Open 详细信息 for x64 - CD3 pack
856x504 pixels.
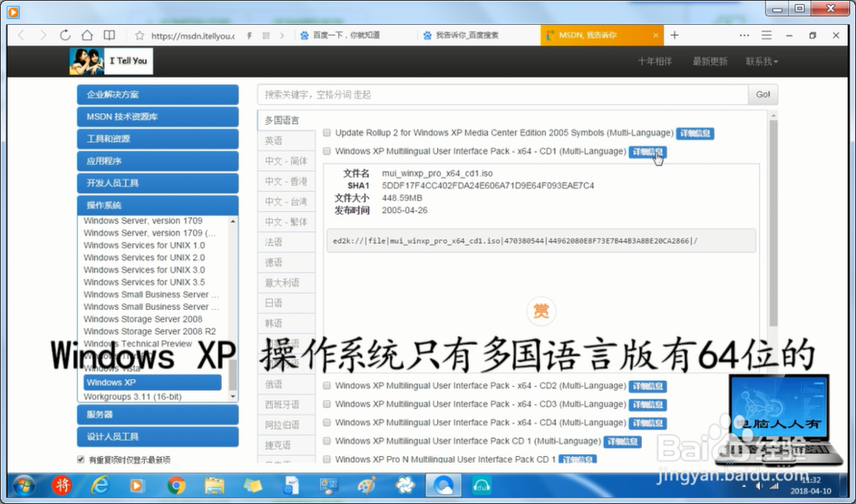647,405
